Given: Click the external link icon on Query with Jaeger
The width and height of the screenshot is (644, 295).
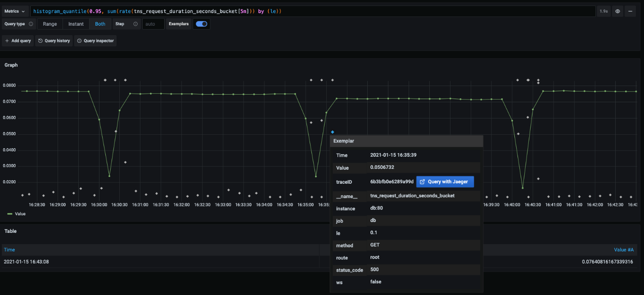Looking at the screenshot, I should (x=423, y=182).
